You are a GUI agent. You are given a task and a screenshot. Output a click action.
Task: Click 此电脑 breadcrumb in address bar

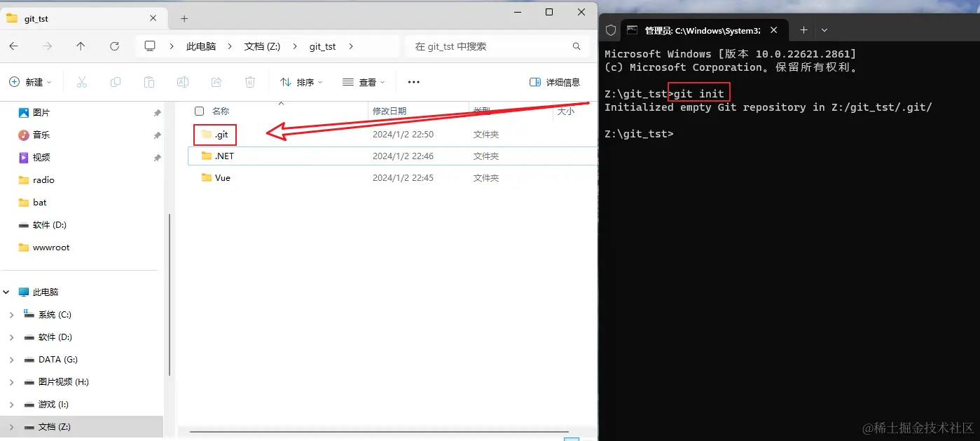point(201,46)
